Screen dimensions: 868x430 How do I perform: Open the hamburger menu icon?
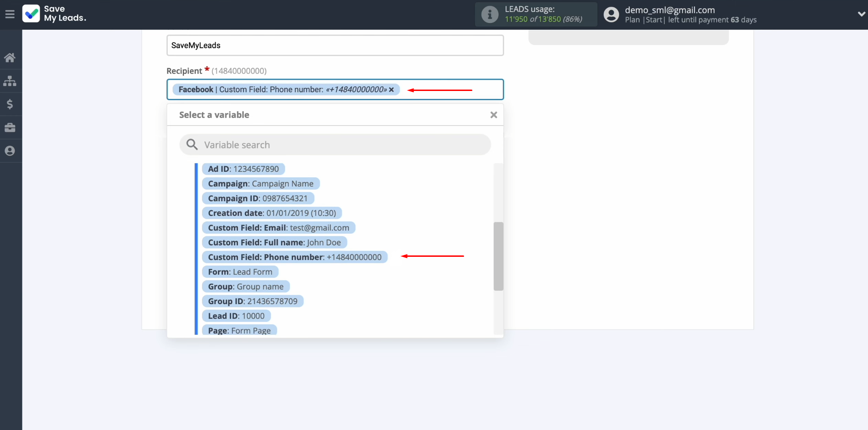10,14
